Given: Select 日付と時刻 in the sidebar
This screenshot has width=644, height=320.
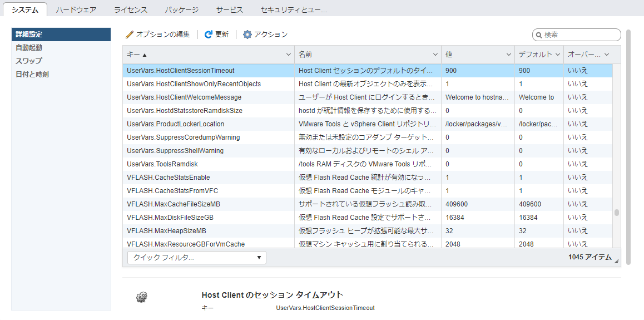Looking at the screenshot, I should (x=61, y=75).
